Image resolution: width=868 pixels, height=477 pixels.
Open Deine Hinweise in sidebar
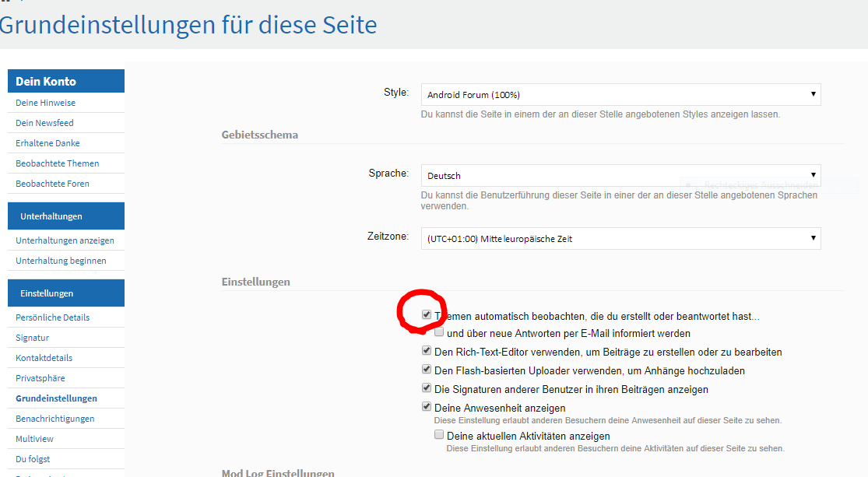pyautogui.click(x=45, y=103)
